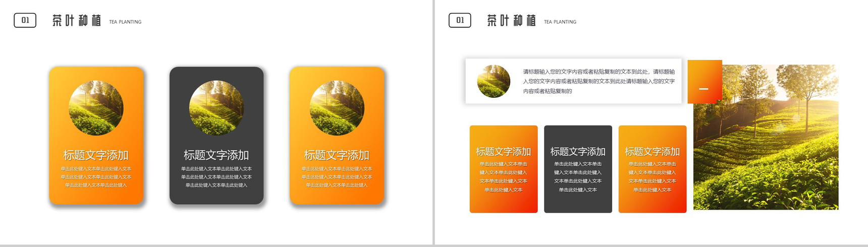
Task: Click "标题文字添加" heading in right slide's dark card
Action: tap(578, 152)
